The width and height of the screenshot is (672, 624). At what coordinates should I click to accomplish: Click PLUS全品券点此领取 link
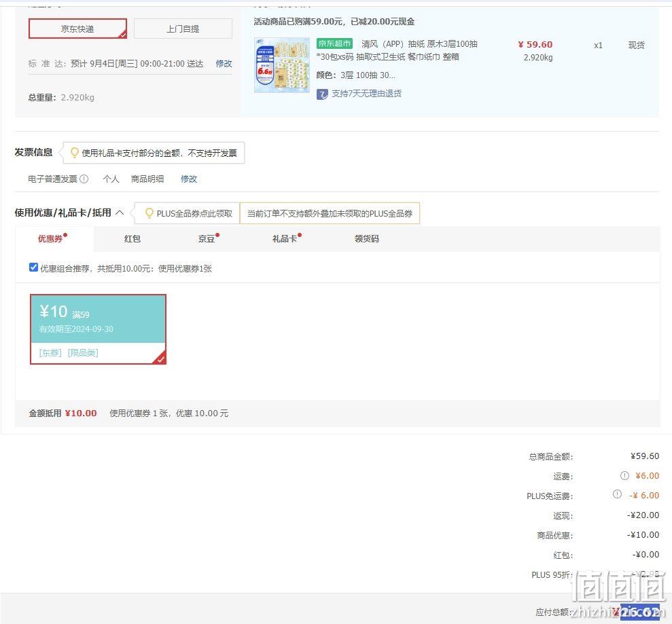tap(194, 213)
